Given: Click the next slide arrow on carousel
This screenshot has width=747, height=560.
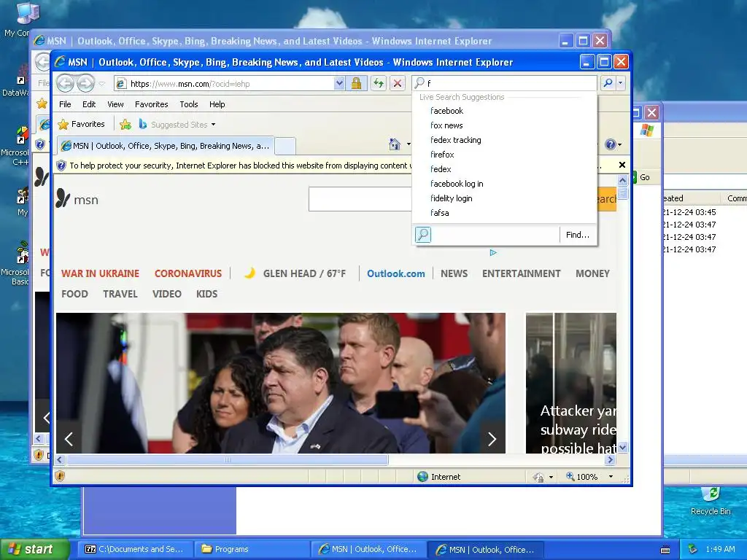Looking at the screenshot, I should click(x=492, y=439).
